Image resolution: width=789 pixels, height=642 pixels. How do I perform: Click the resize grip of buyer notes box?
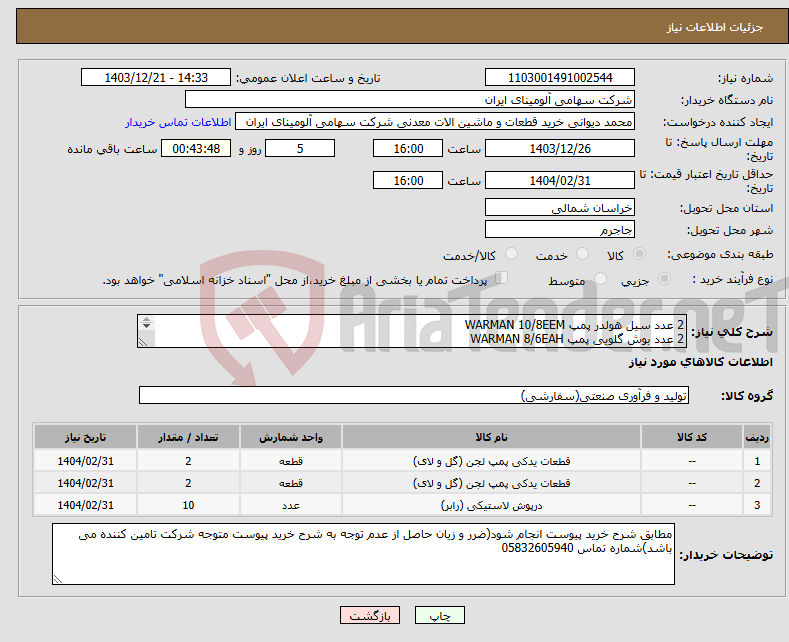[x=58, y=579]
